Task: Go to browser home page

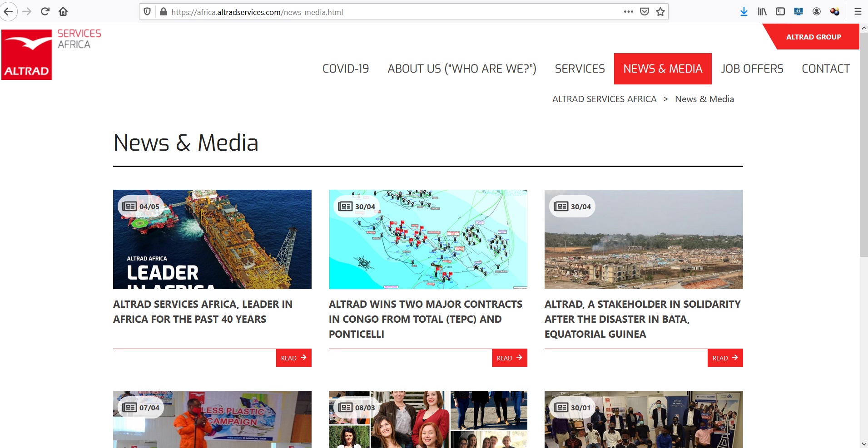Action: coord(63,12)
